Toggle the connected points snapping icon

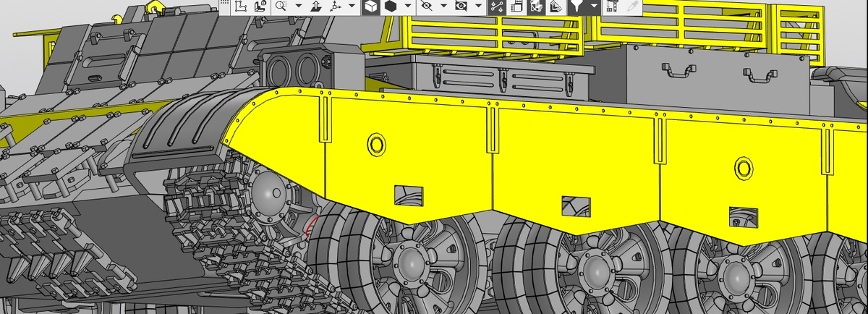coord(497,7)
